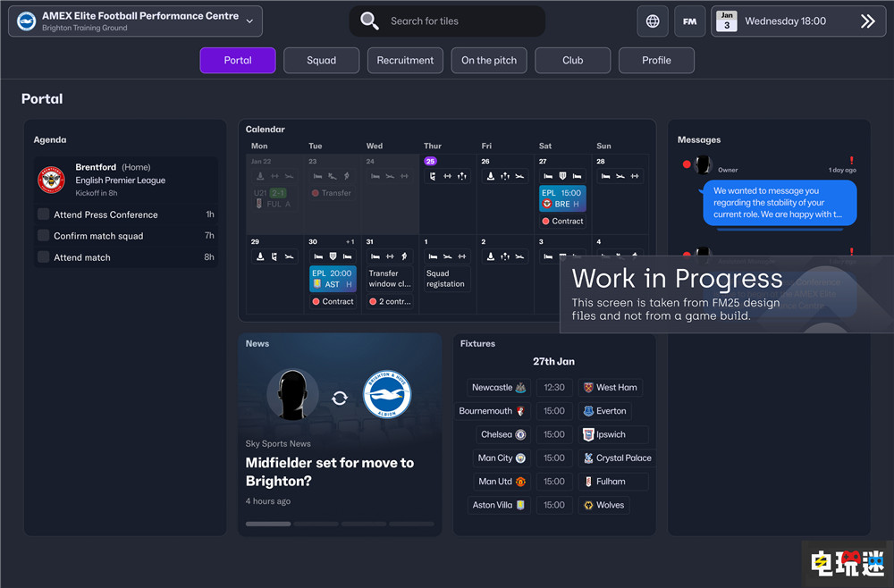Open the Recruitment tab
Viewport: 894px width, 588px height.
pyautogui.click(x=405, y=61)
